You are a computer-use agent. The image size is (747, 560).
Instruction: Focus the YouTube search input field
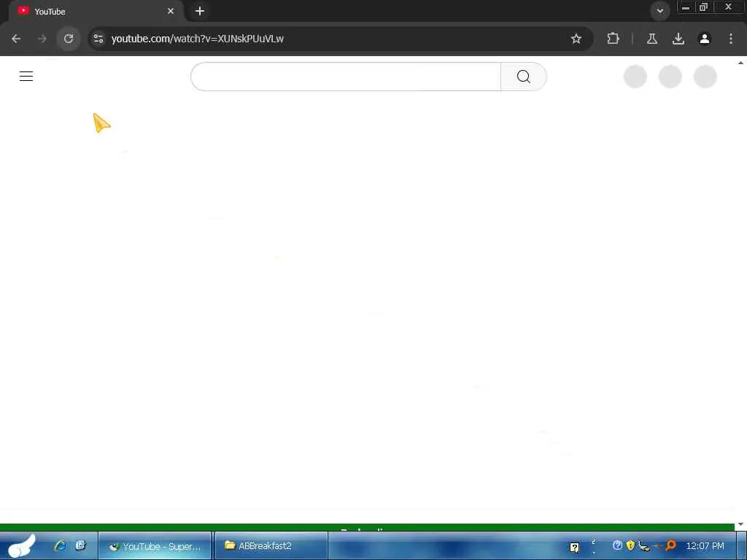[x=346, y=77]
